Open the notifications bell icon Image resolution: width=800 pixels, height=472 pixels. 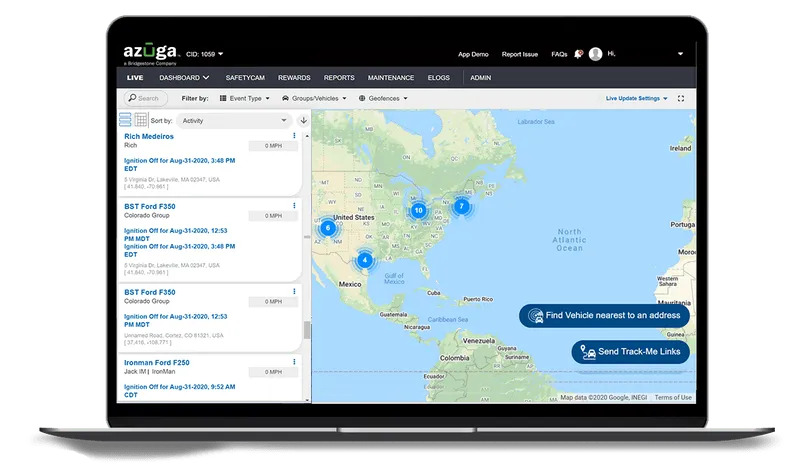(579, 54)
